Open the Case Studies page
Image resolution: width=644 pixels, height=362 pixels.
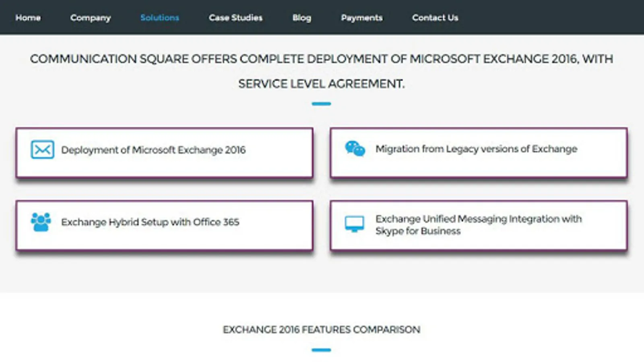point(236,18)
